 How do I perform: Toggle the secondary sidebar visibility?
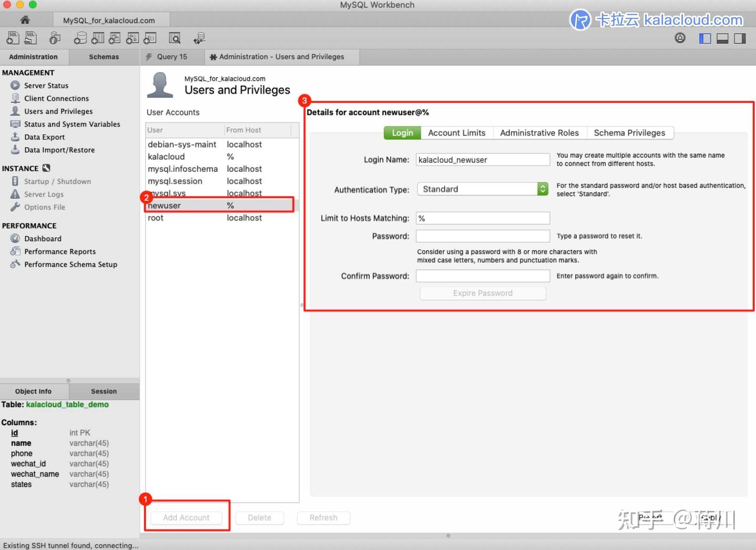click(740, 38)
